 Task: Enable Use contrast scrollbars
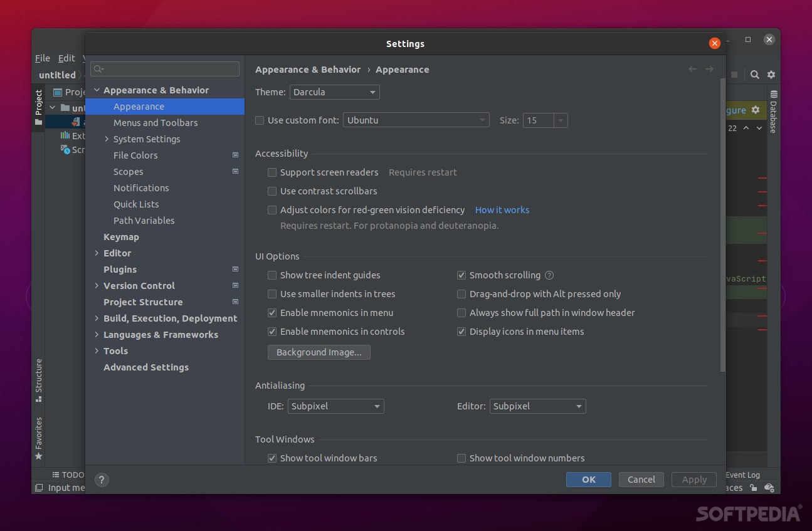[x=272, y=191]
